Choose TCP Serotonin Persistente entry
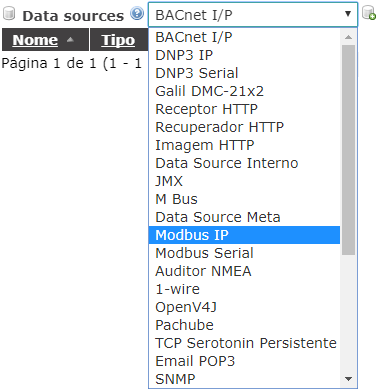This screenshot has height=392, width=379. pos(244,343)
